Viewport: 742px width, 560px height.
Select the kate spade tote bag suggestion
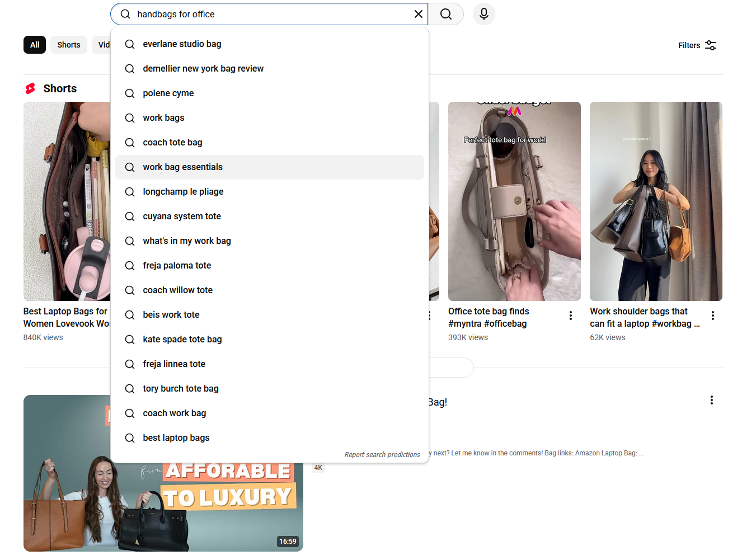point(182,339)
